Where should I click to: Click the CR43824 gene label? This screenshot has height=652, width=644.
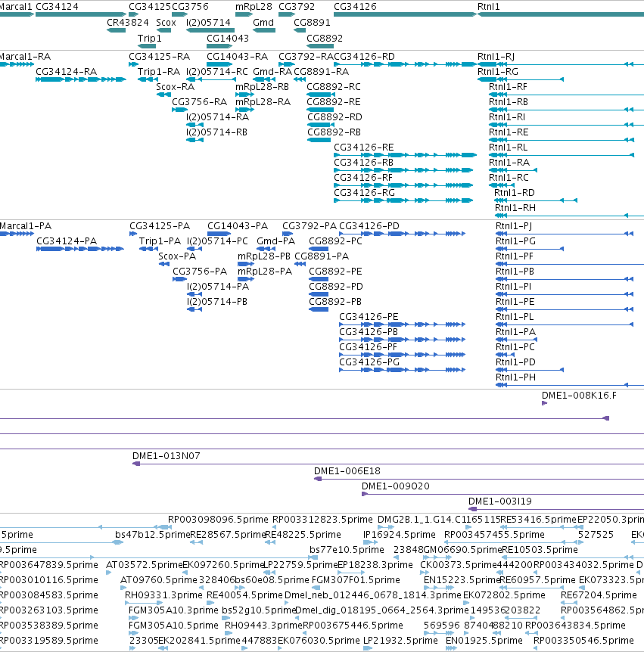coord(127,23)
